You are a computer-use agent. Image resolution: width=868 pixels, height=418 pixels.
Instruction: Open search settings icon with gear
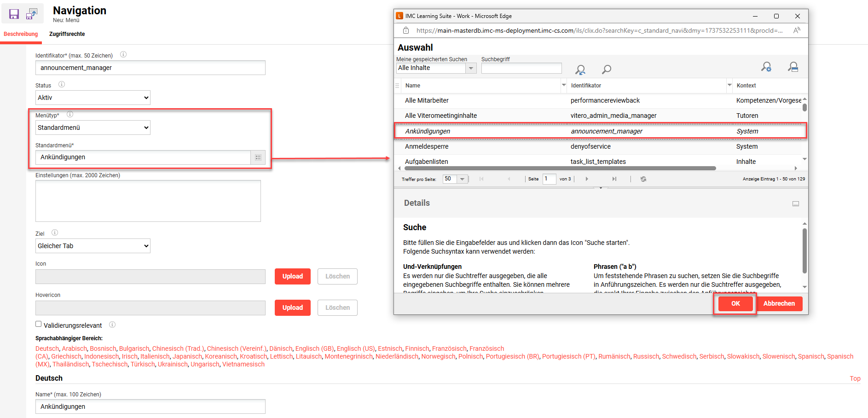coord(766,67)
